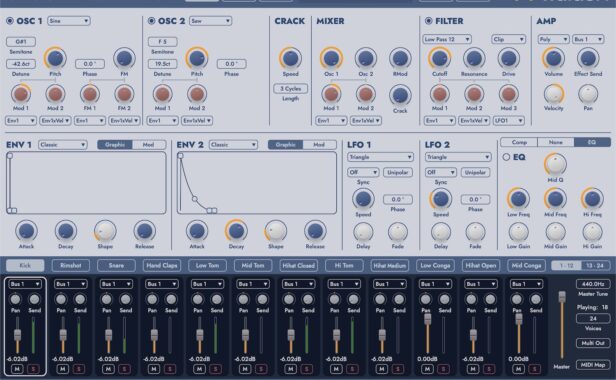Screen dimensions: 616x380
Task: Click the LFO 1 Speed knob
Action: pyautogui.click(x=363, y=199)
